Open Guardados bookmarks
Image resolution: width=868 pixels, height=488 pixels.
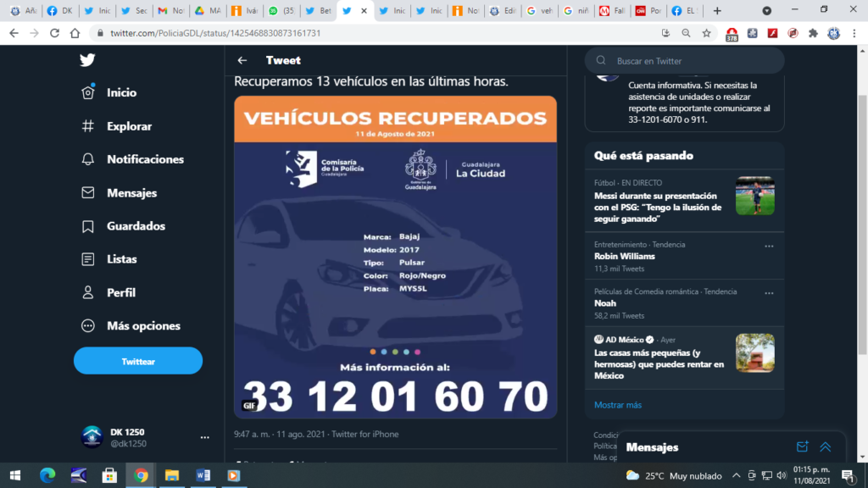coord(135,226)
